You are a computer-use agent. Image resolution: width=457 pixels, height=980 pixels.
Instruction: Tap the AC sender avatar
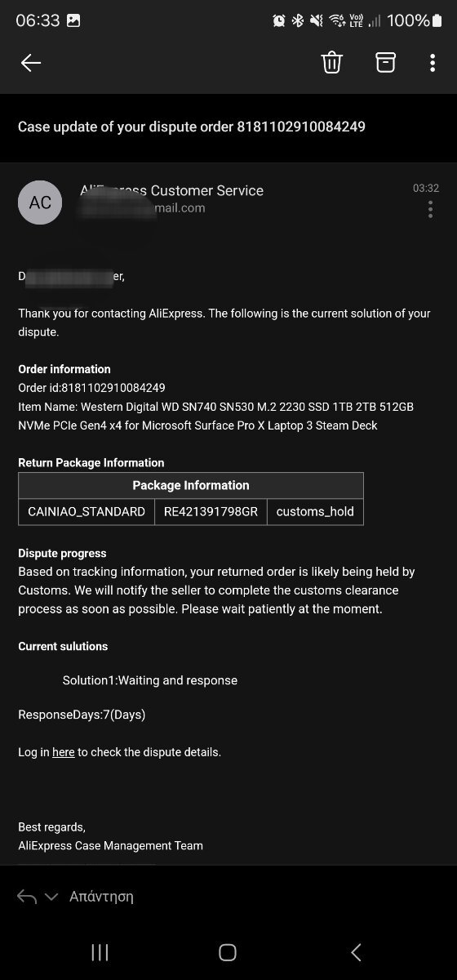point(40,203)
